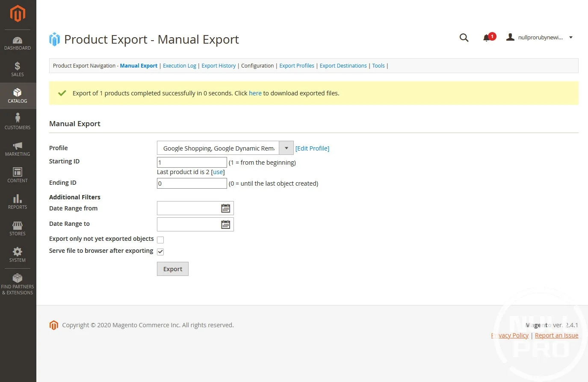Switch to Export Profiles navigation item
The width and height of the screenshot is (588, 382).
click(x=296, y=66)
